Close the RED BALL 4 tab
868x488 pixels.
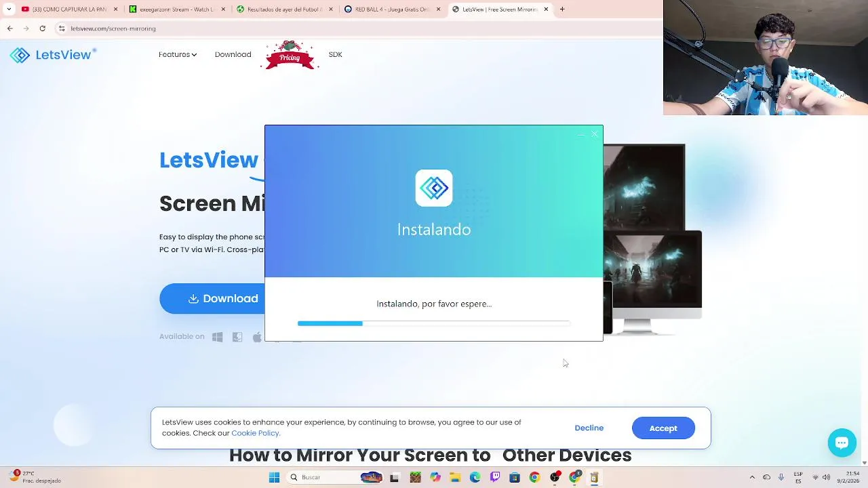438,9
